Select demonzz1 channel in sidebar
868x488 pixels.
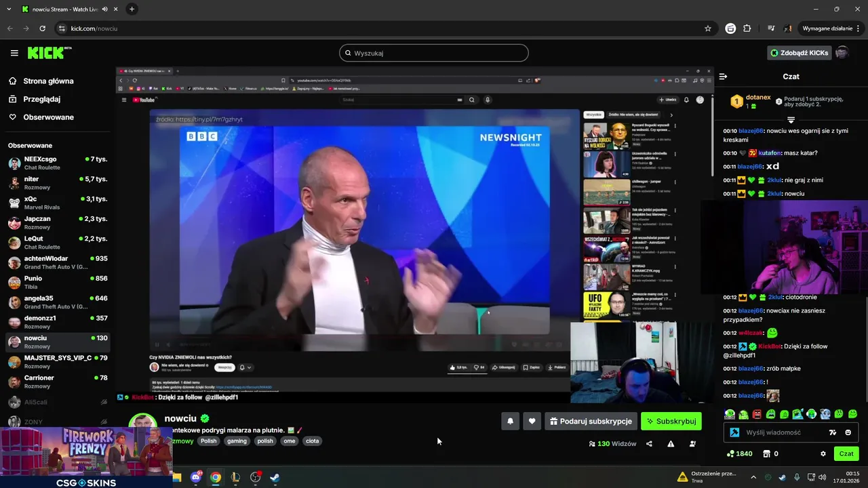coord(58,322)
